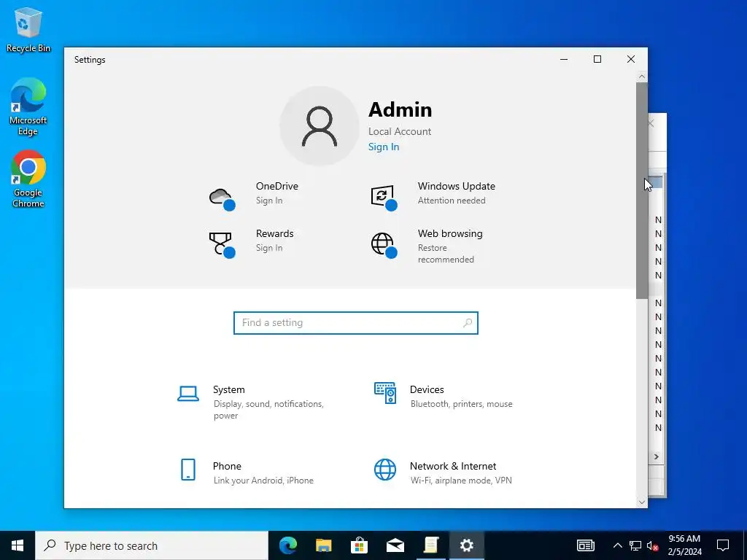
Task: Focus the Find a setting search box
Action: (x=355, y=323)
